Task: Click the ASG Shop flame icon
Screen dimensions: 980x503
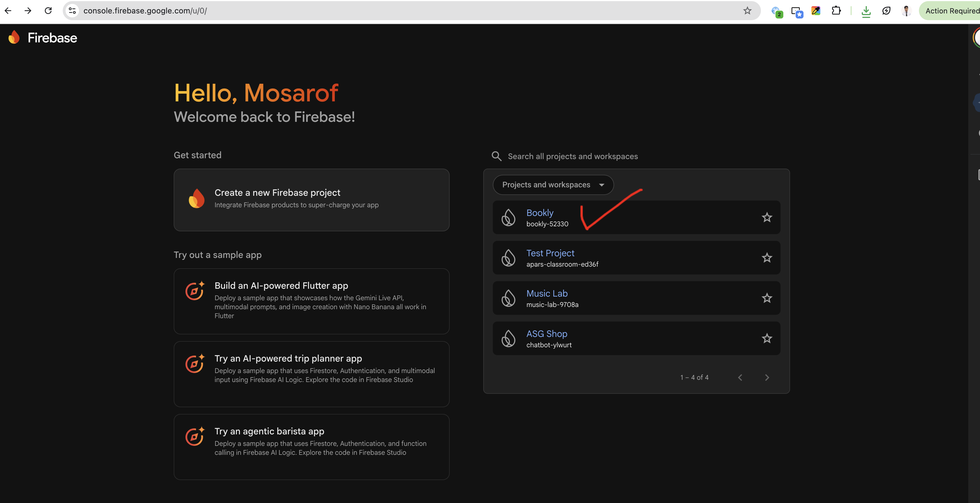Action: tap(508, 338)
